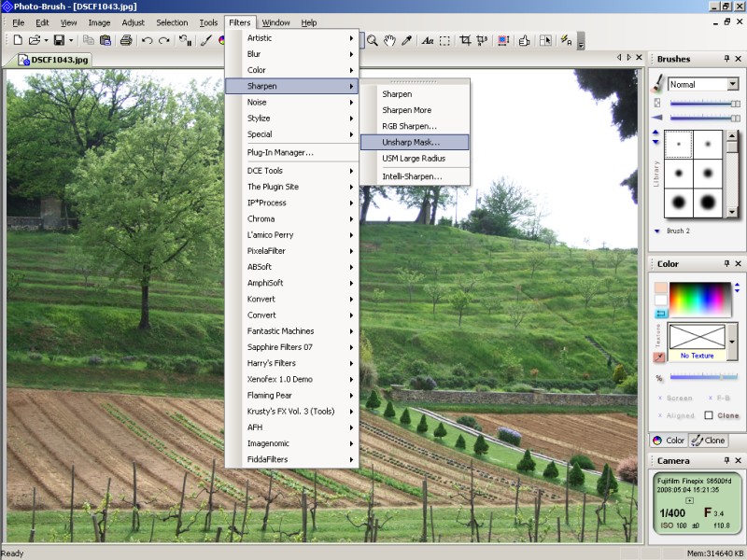Swap foreground and background colors

tap(661, 314)
